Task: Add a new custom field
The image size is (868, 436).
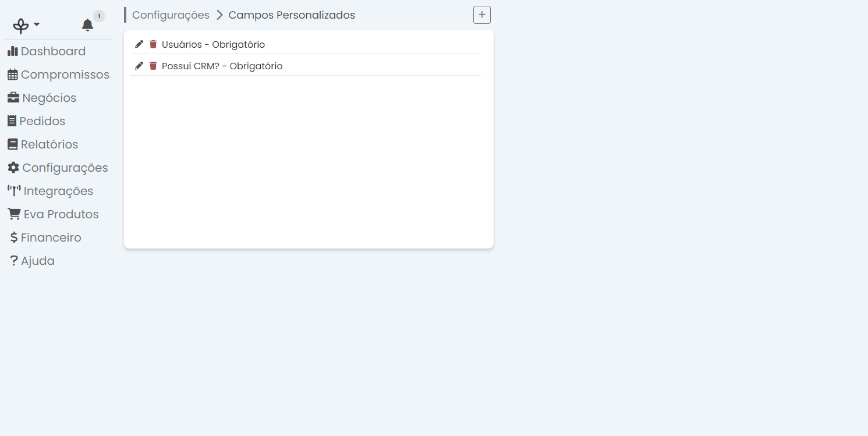Action: (481, 15)
